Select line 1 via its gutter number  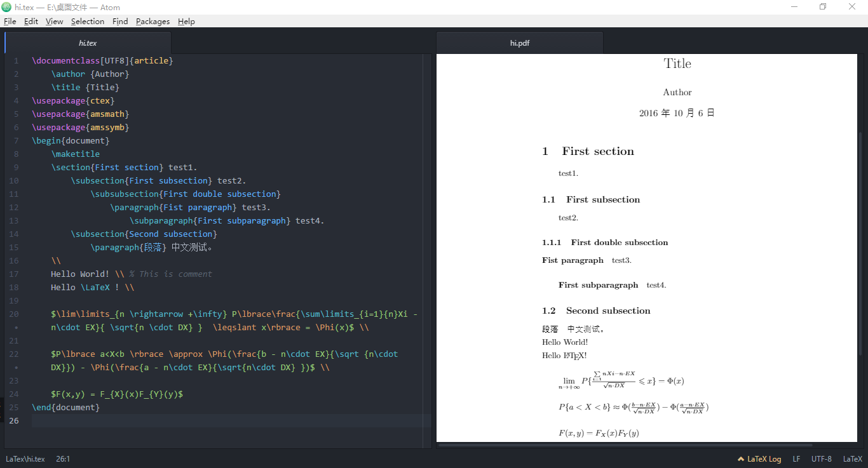16,61
